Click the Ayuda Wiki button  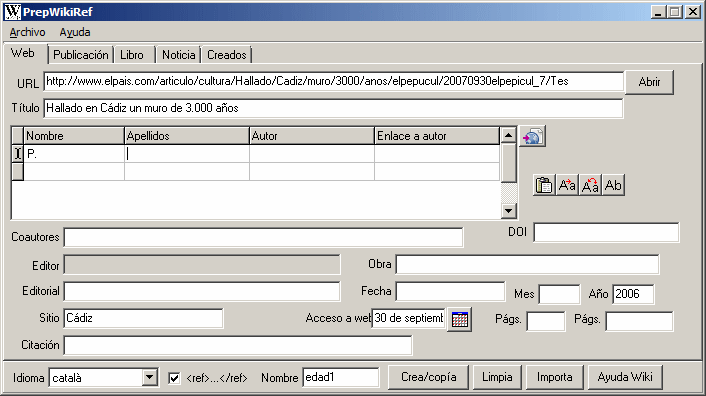tap(625, 377)
